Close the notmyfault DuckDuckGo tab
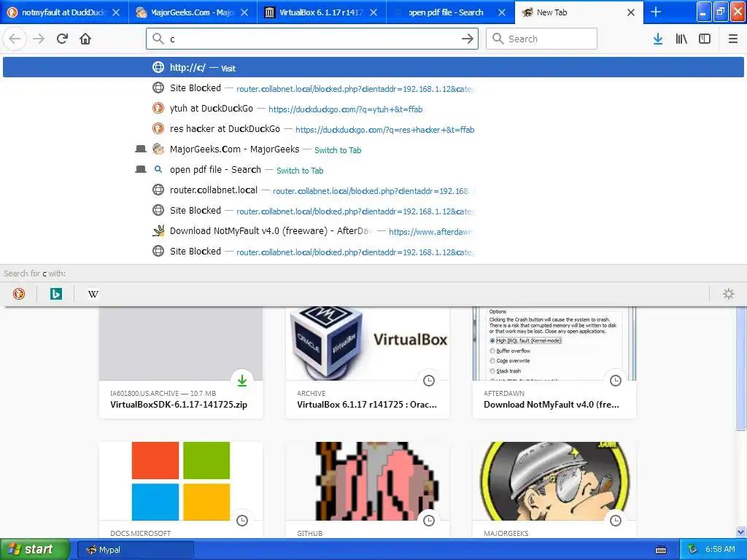 point(116,12)
